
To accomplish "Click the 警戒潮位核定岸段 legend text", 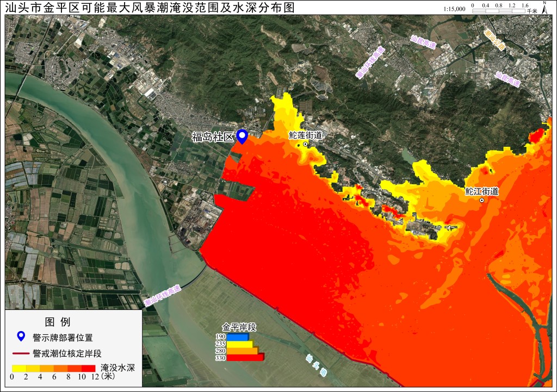I will pyautogui.click(x=67, y=353).
